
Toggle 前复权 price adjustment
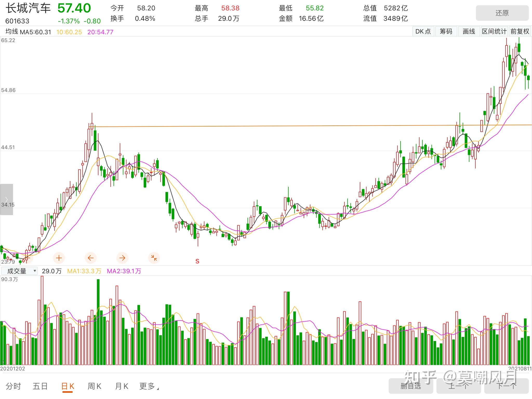click(520, 31)
